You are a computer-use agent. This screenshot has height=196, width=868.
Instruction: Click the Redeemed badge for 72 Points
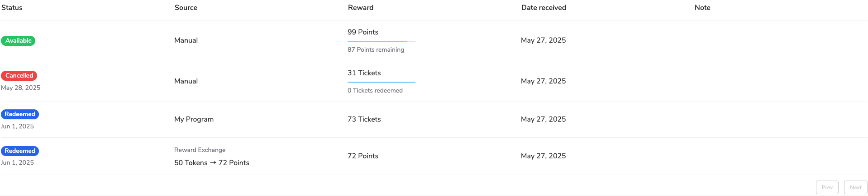20,151
